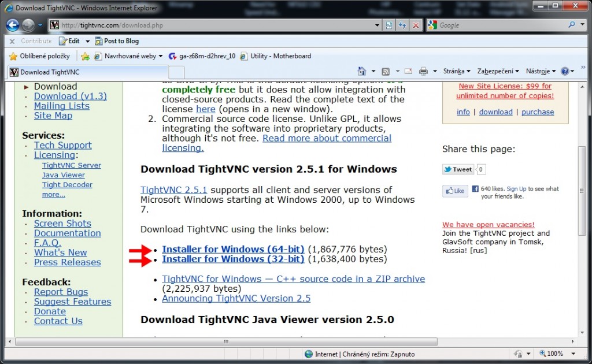
Task: Open Oblíbené položky favorites button
Action: 40,56
